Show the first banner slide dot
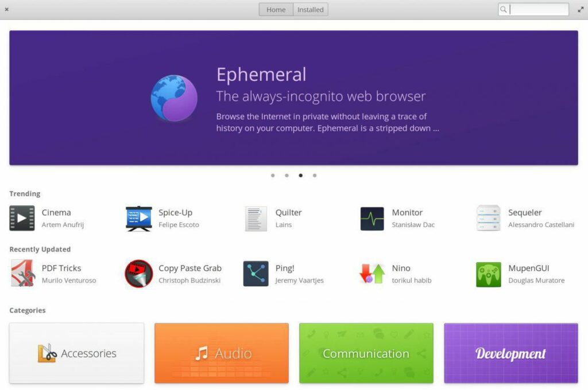This screenshot has width=588, height=390. (273, 175)
